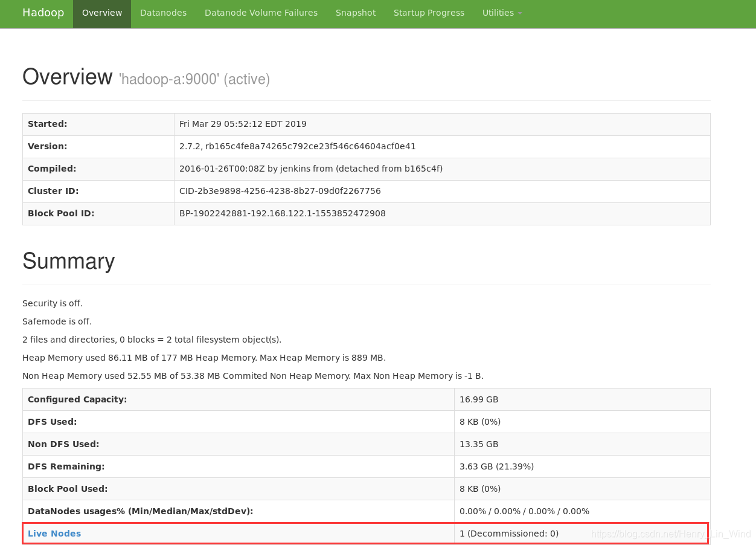Viewport: 756px width, 545px height.
Task: Click the Cluster ID: label
Action: pos(53,191)
